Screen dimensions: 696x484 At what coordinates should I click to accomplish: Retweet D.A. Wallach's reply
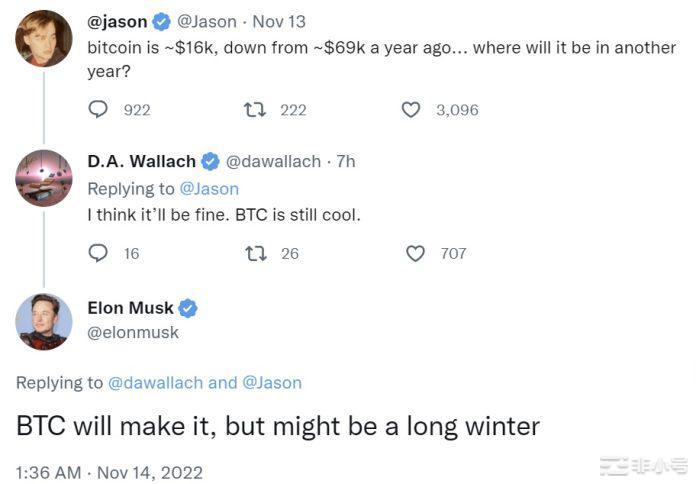255,254
